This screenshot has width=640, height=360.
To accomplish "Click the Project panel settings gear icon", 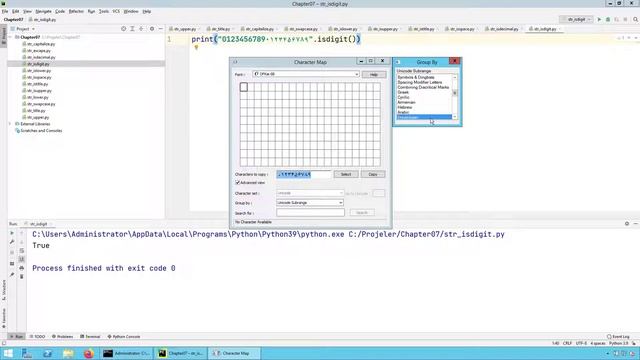I will pos(152,29).
